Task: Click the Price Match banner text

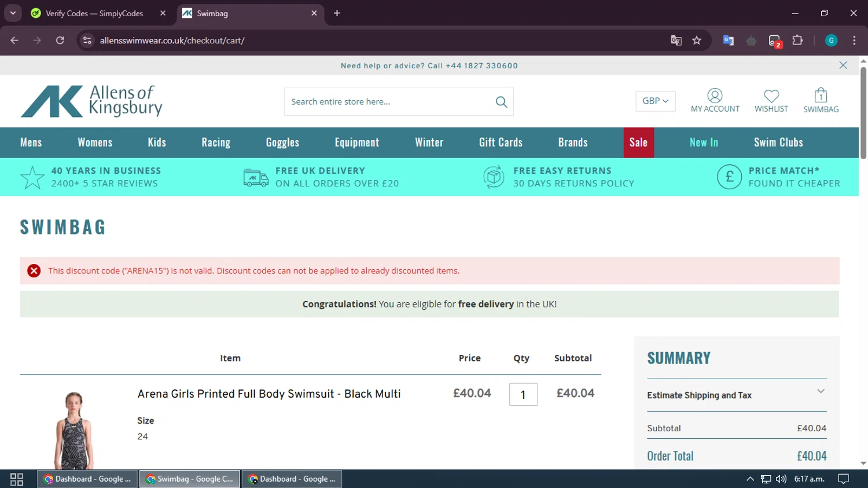Action: coord(784,171)
